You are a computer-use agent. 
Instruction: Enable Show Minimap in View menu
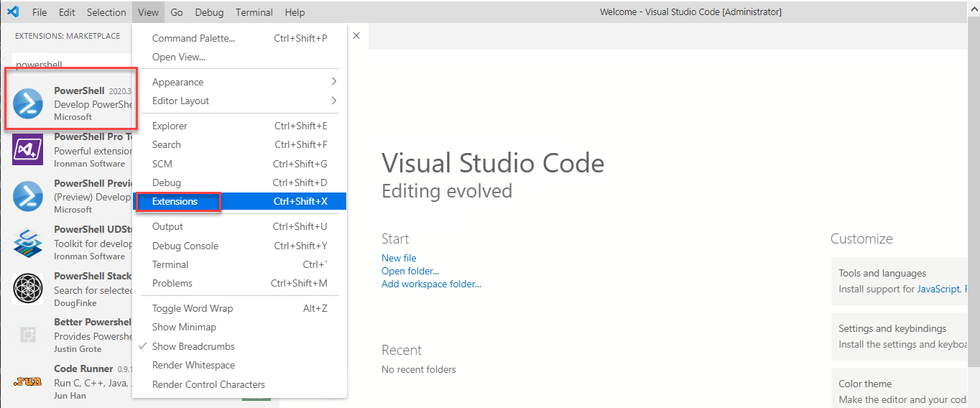tap(239, 327)
